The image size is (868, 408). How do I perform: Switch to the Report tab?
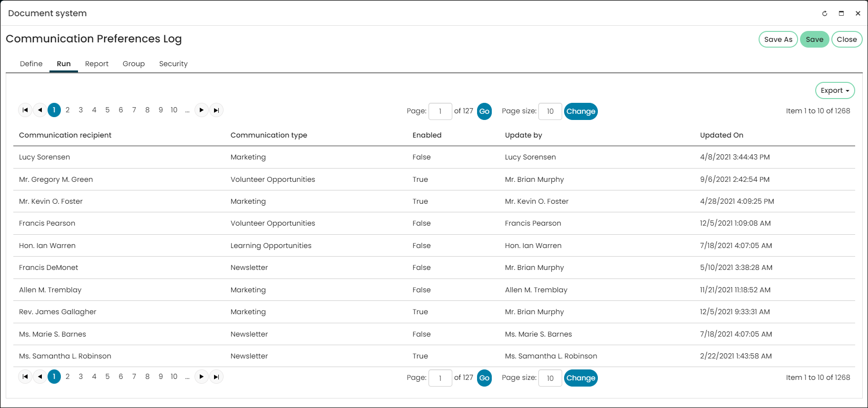97,64
